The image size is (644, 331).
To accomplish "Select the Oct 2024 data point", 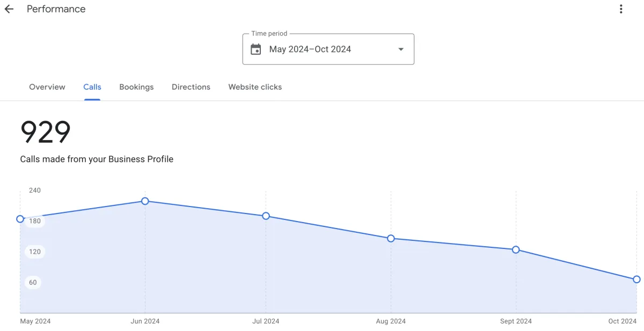I will tap(636, 279).
